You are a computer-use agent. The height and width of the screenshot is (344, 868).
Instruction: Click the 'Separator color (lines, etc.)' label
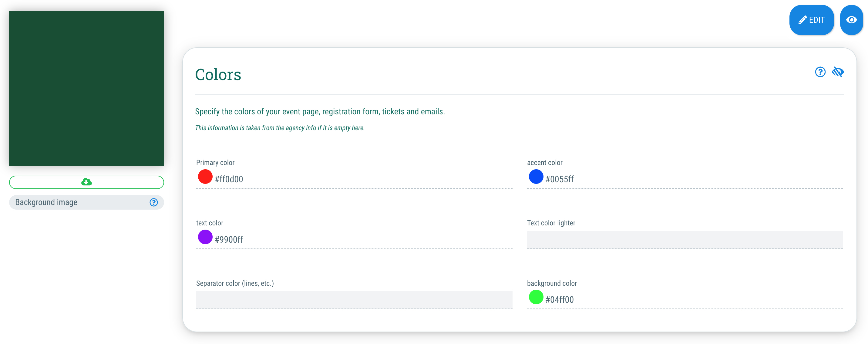click(x=235, y=283)
